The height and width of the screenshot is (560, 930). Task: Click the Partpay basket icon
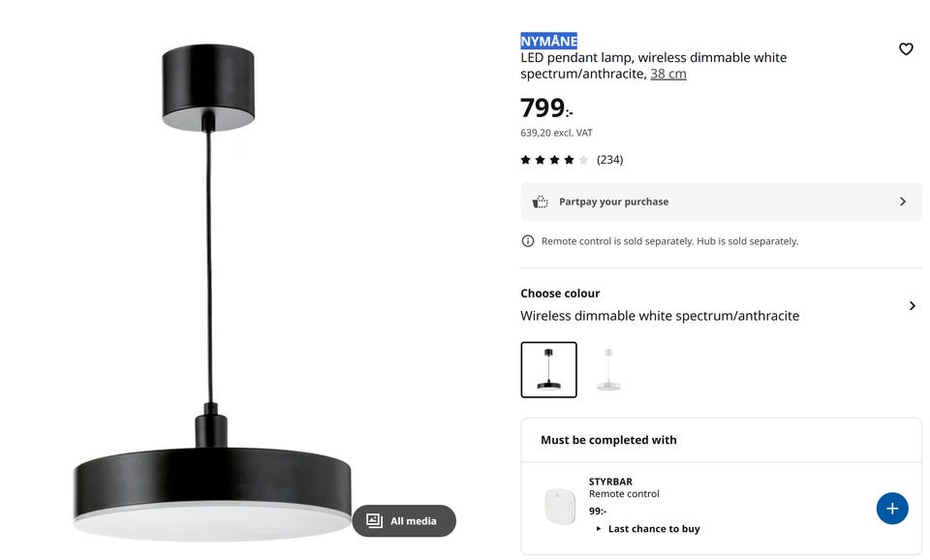(541, 202)
